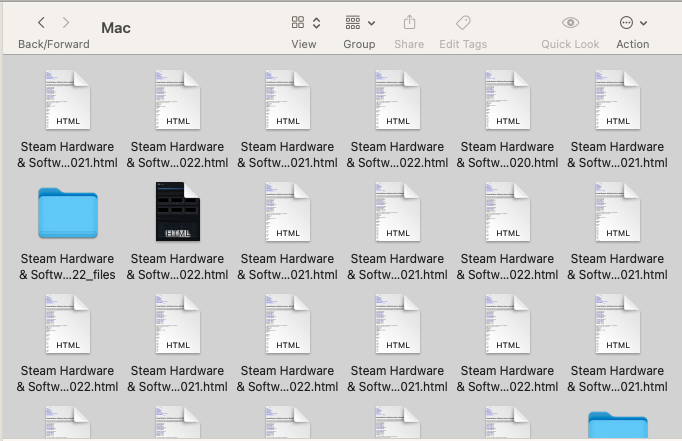Click the "& Softw...22_files" folder name
The width and height of the screenshot is (682, 441).
click(x=67, y=275)
